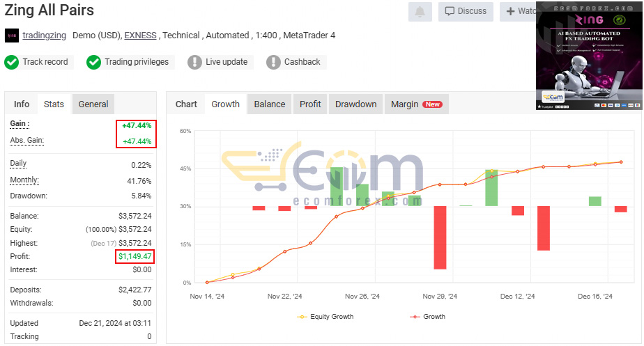Click the tall green bar before Dec 12
The height and width of the screenshot is (346, 644).
click(x=491, y=188)
